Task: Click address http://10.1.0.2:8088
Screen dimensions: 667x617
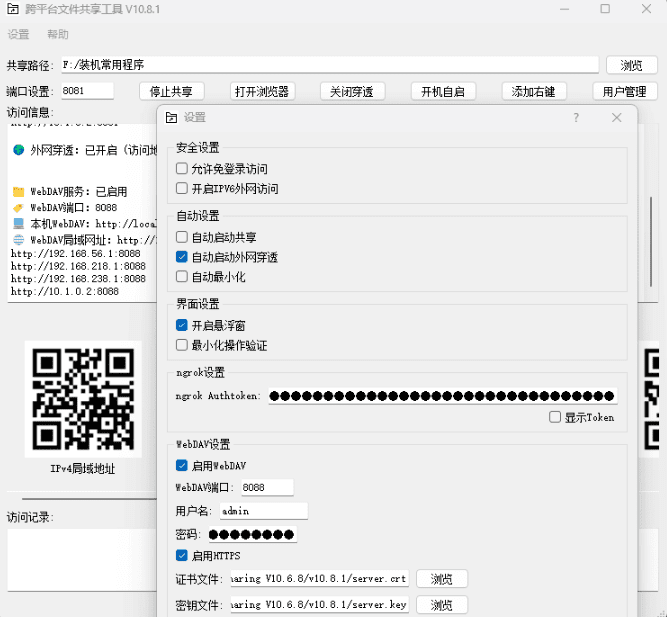Action: pos(65,291)
